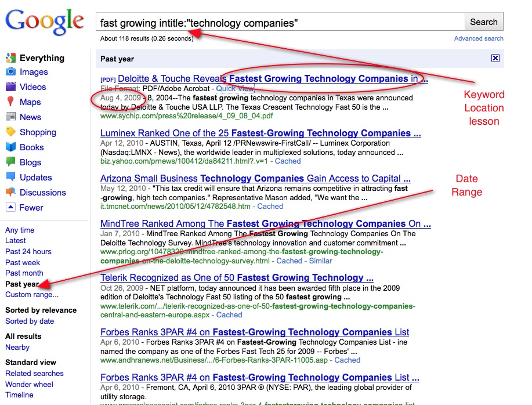Switch to Images results
This screenshot has height=405, width=532.
[34, 72]
